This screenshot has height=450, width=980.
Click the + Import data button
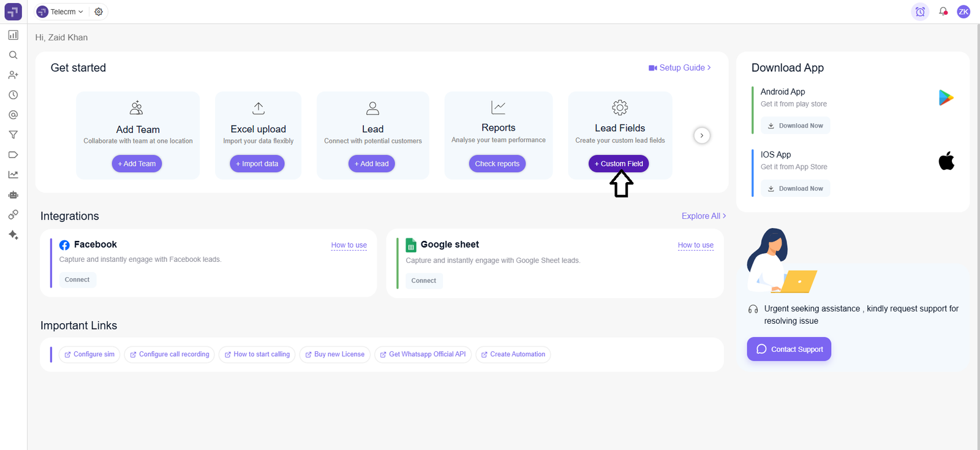coord(257,164)
